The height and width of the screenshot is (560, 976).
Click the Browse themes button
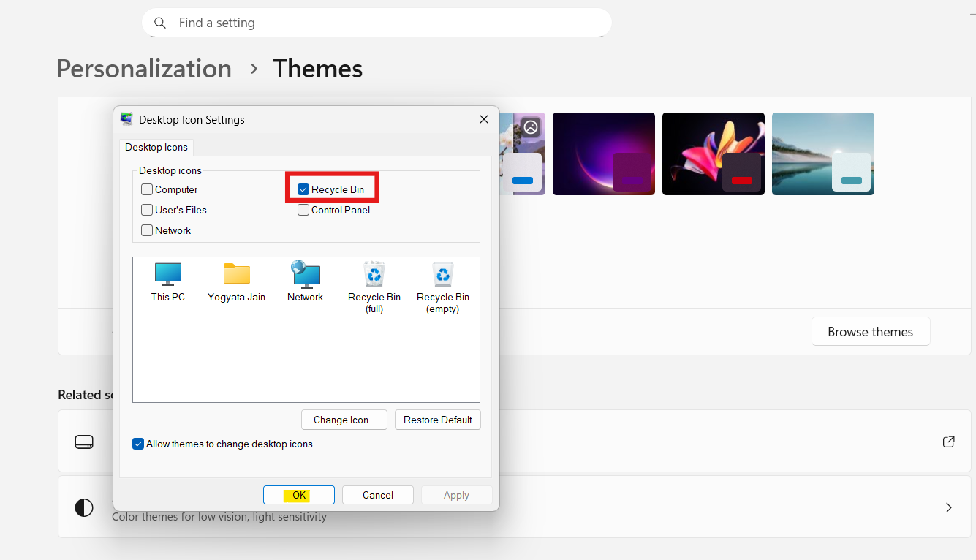[870, 331]
